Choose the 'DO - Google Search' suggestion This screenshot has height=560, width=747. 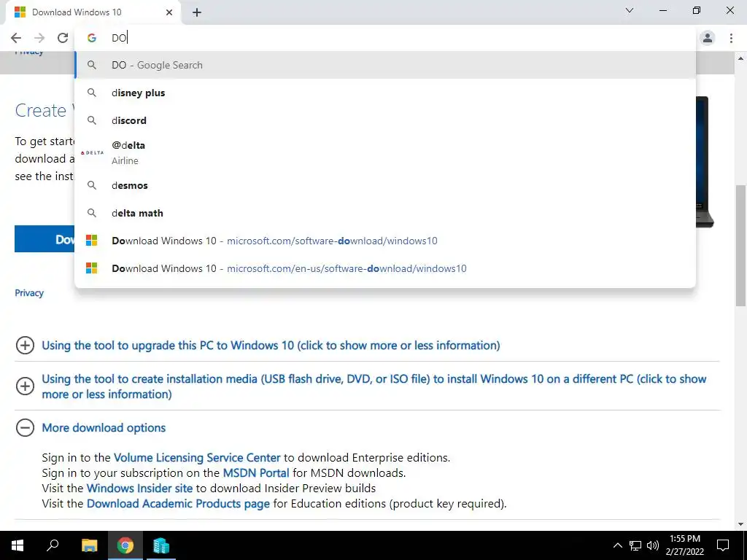(x=385, y=65)
